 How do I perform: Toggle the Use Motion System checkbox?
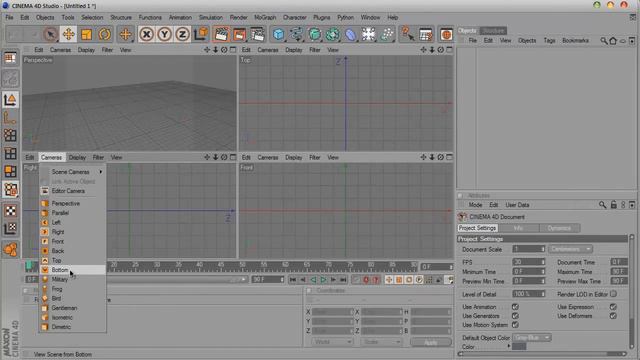(x=515, y=325)
